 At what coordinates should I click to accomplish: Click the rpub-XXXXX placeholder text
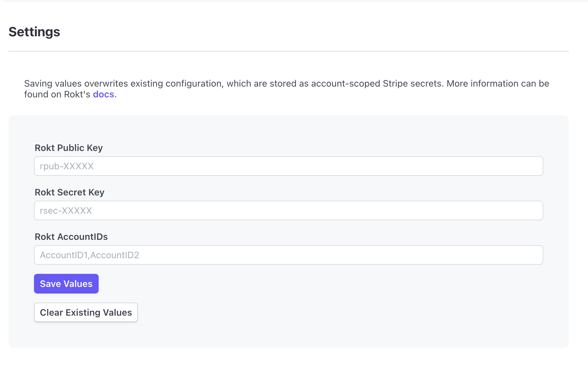67,166
